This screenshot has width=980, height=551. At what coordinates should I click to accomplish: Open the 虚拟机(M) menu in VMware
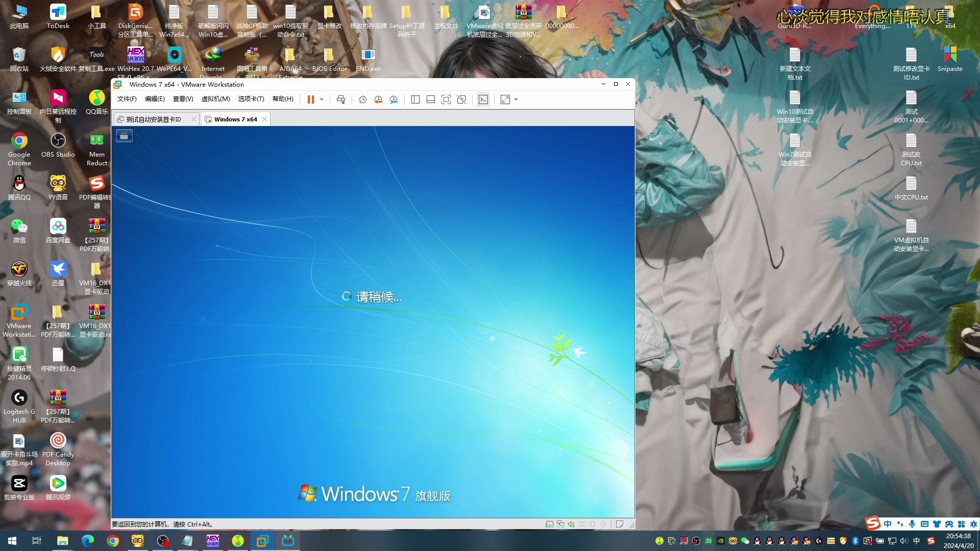click(216, 99)
